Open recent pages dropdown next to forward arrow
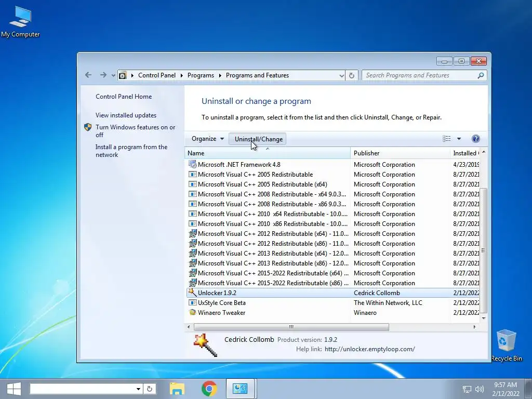532x399 pixels. 113,75
